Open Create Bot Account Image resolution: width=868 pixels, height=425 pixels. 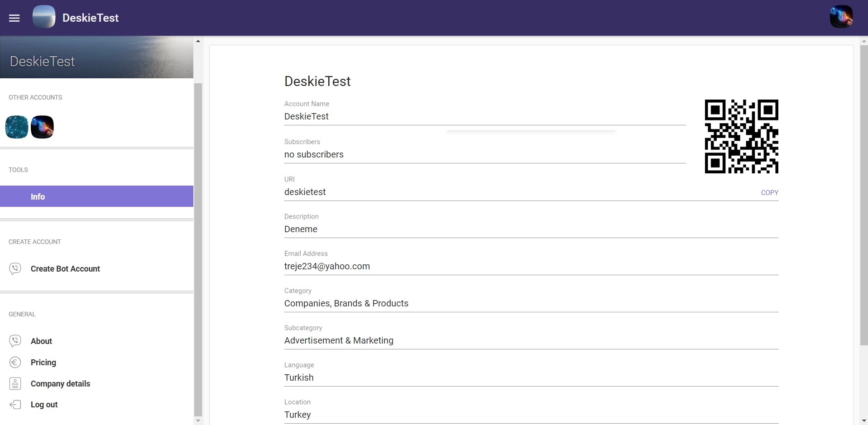(x=65, y=269)
